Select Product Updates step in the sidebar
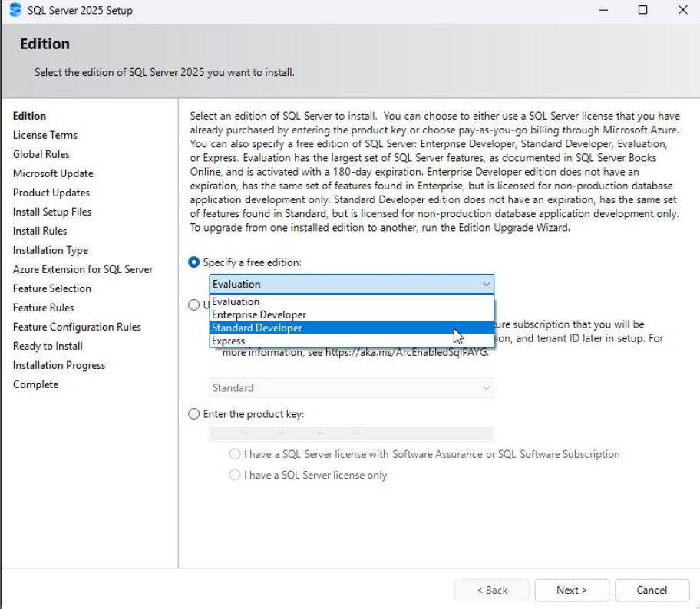The width and height of the screenshot is (700, 609). tap(51, 193)
